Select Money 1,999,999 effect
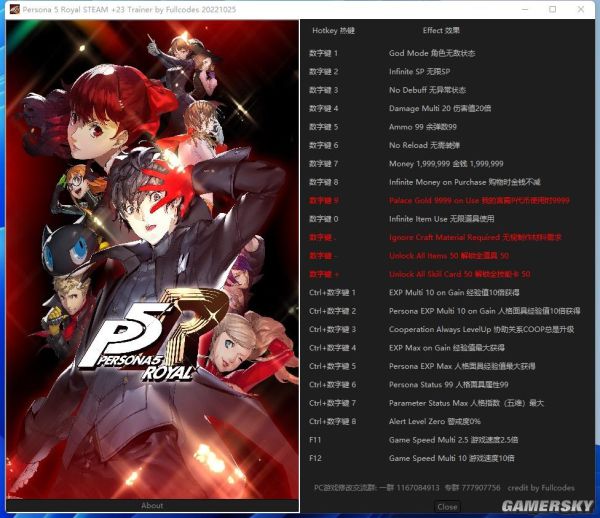600x518 pixels. pos(446,164)
